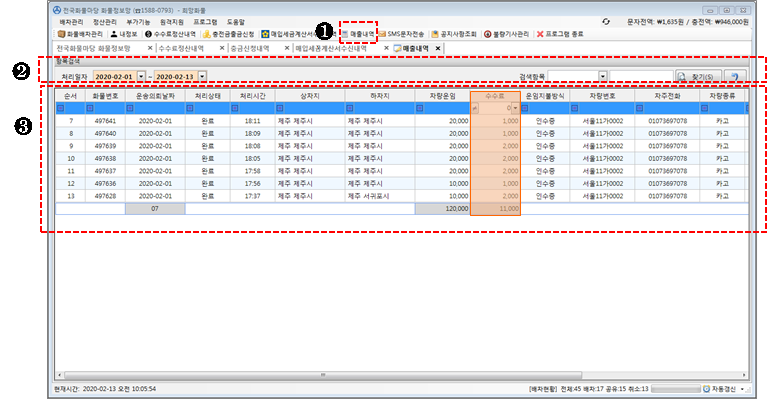Click the 120,000 total 차량운임 cell
The height and width of the screenshot is (399, 767).
[442, 209]
